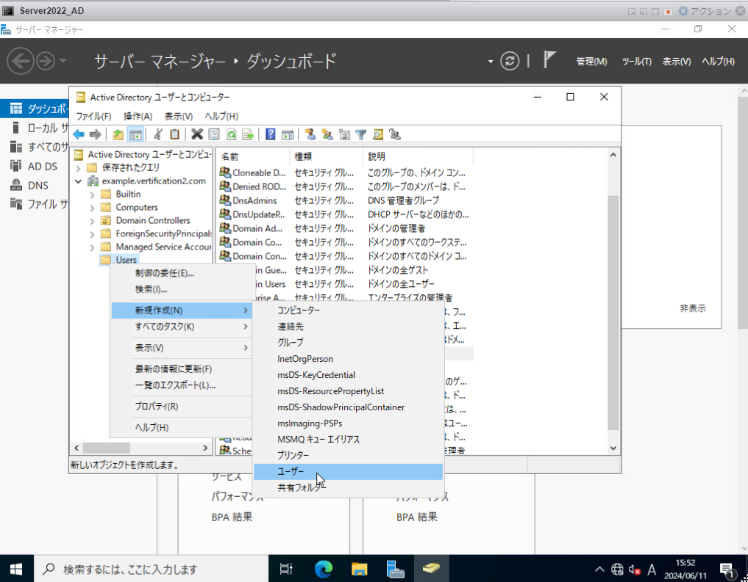Open Server Manager ツール(T) menu
Screen dimensions: 748x582
point(636,61)
